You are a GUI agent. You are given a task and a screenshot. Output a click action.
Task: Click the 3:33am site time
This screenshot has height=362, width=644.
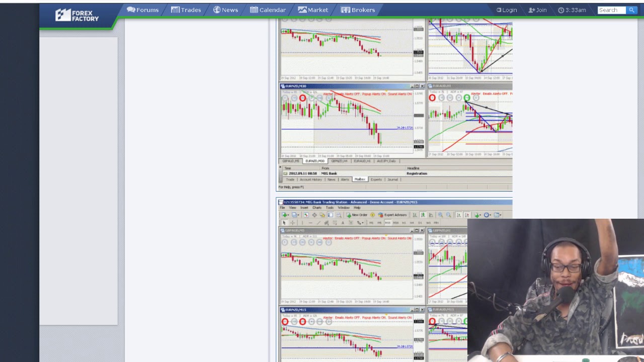[572, 10]
